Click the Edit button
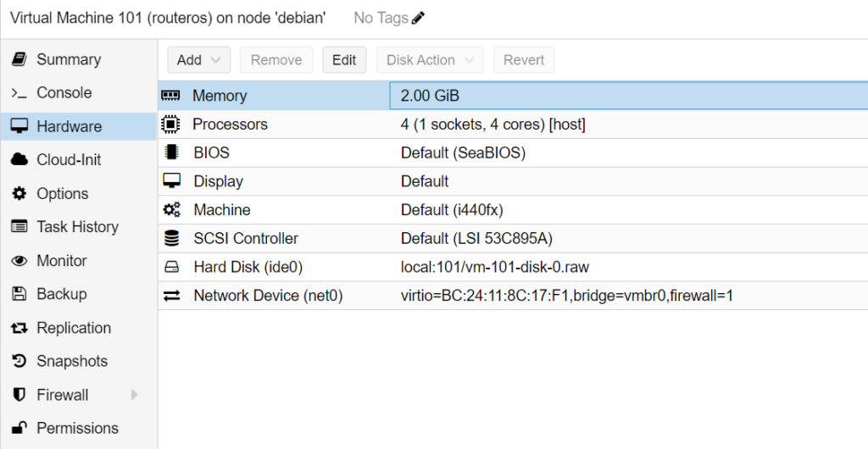The image size is (868, 449). (x=344, y=59)
